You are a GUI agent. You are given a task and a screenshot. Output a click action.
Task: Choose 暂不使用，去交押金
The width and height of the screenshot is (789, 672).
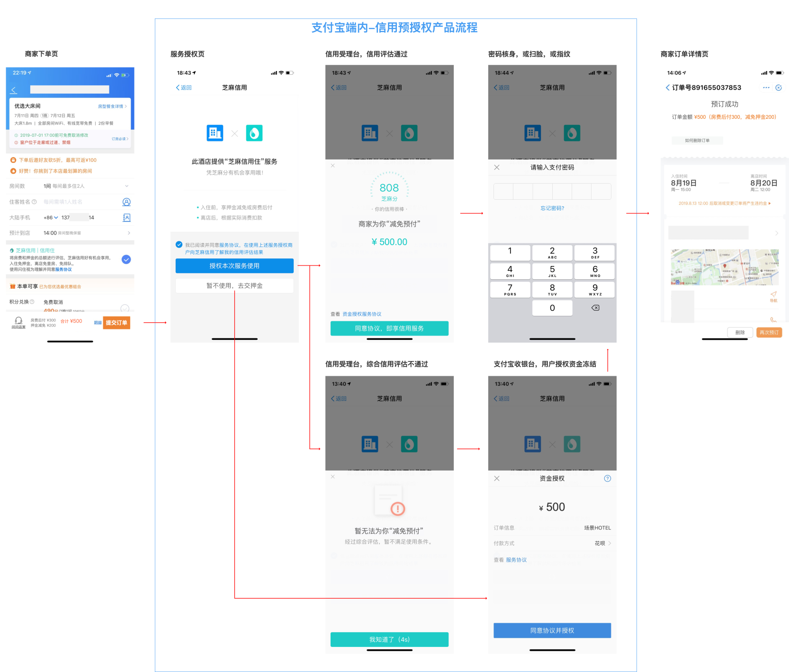[234, 286]
